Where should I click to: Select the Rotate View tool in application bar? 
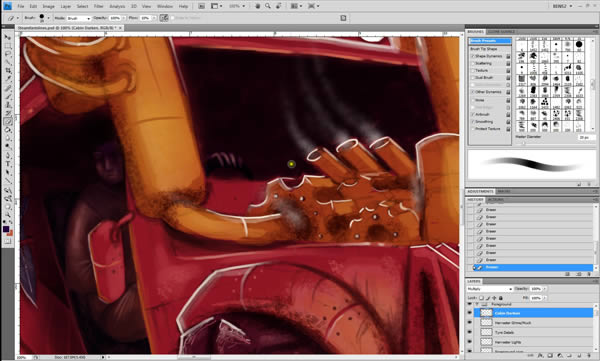pos(279,6)
